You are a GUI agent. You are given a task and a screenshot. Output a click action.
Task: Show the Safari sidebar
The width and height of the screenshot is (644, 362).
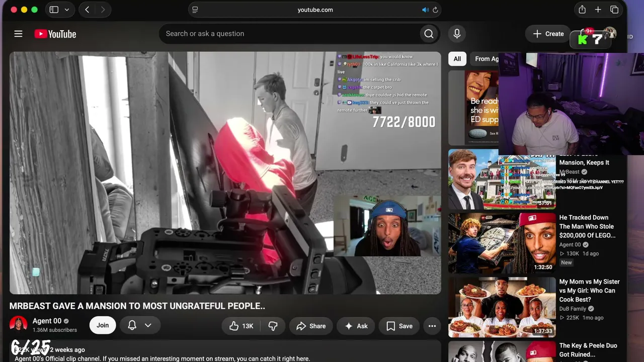(54, 10)
